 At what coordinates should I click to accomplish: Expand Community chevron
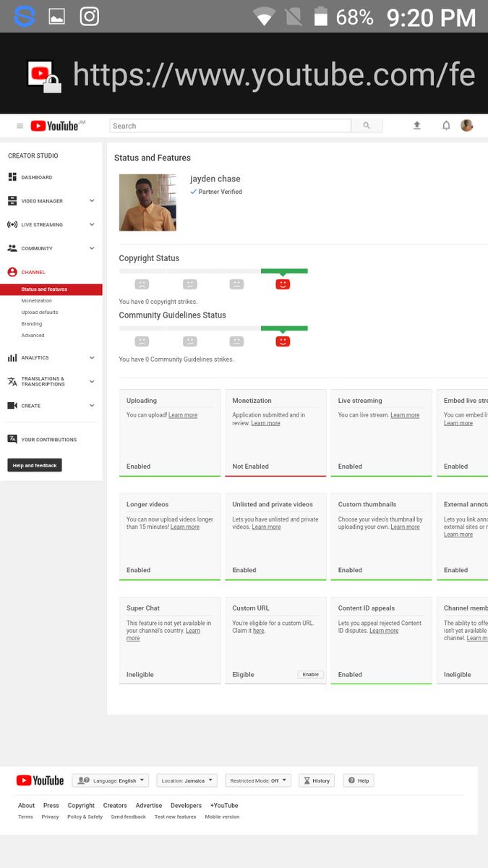pos(92,249)
